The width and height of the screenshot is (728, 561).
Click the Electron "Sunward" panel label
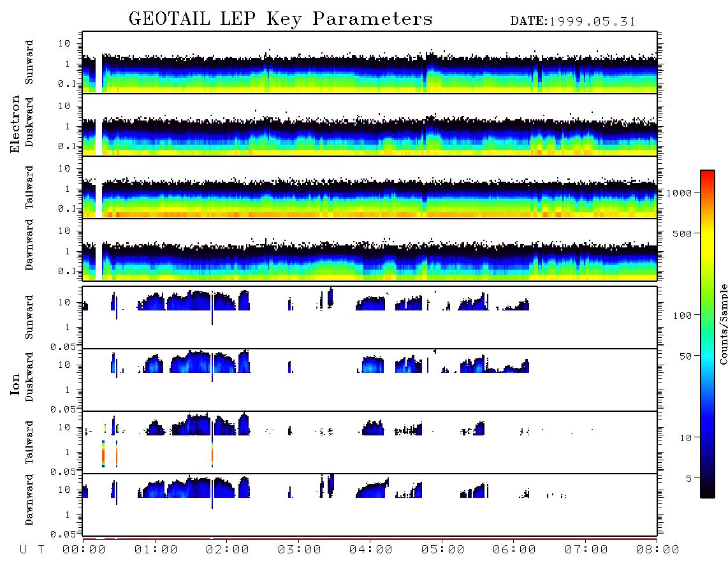click(x=29, y=62)
